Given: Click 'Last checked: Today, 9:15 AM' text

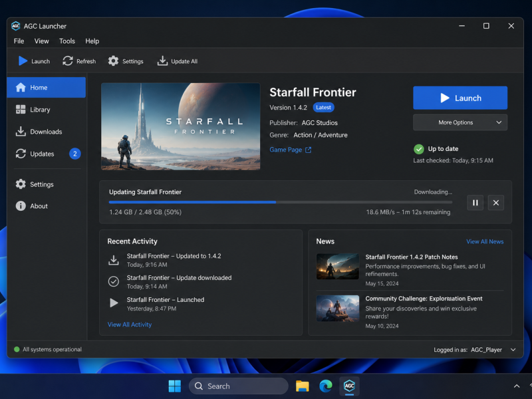Looking at the screenshot, I should pos(453,160).
